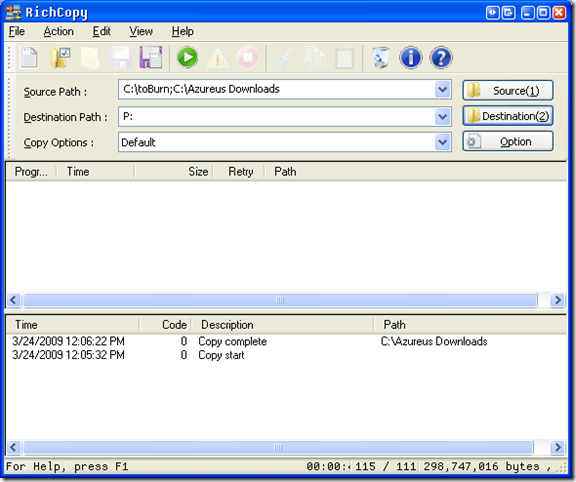Screen dimensions: 576x482
Task: Click the Source(1) button
Action: pos(508,90)
